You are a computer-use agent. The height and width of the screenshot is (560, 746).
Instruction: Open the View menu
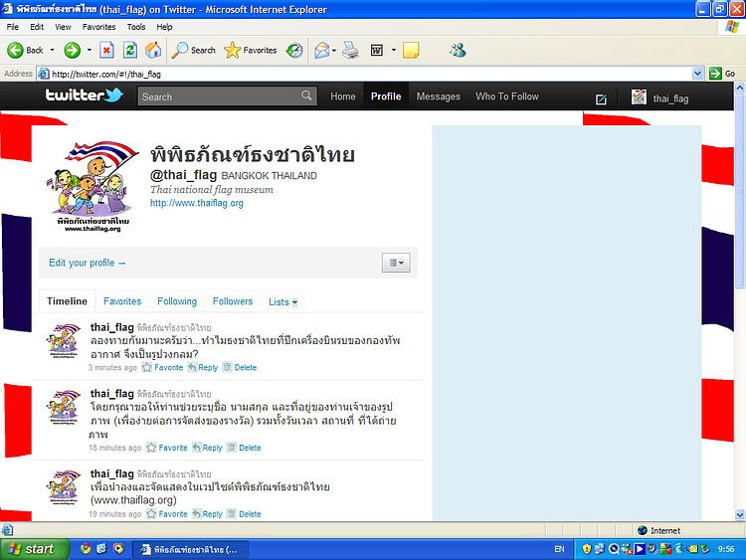(x=63, y=27)
